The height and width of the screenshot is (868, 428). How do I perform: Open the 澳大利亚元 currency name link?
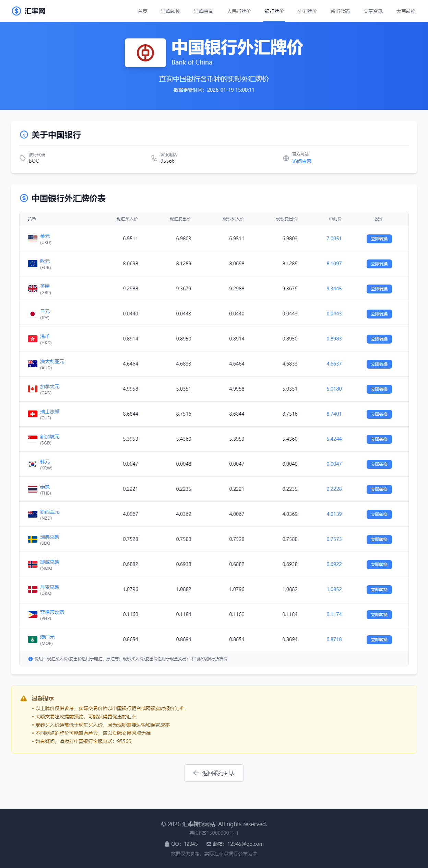point(52,361)
